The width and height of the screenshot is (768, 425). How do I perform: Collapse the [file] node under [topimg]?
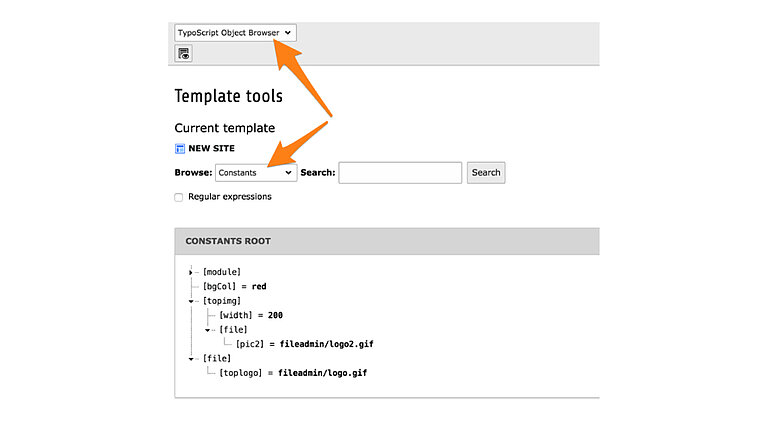pos(207,330)
